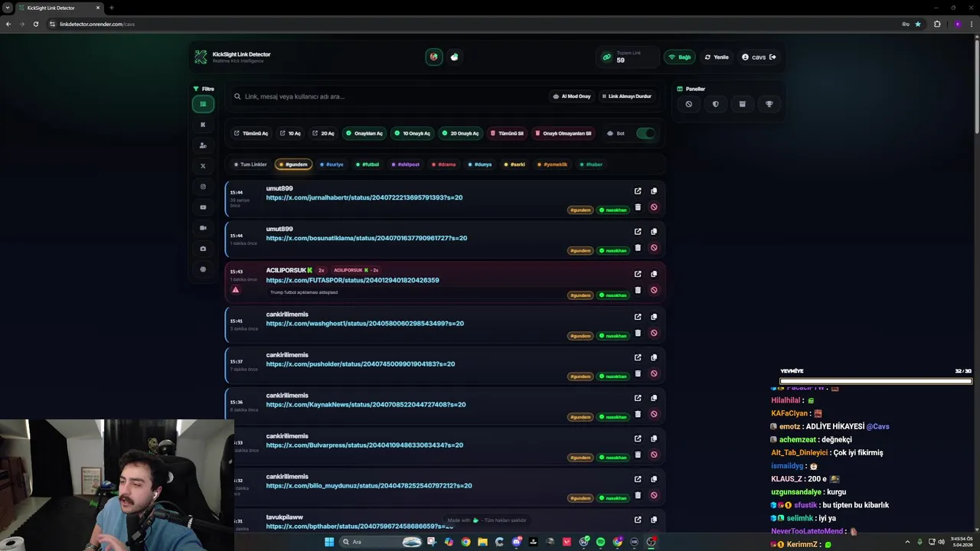The image size is (980, 551).
Task: Click Onaylı Olmayanları Sil button
Action: point(563,133)
